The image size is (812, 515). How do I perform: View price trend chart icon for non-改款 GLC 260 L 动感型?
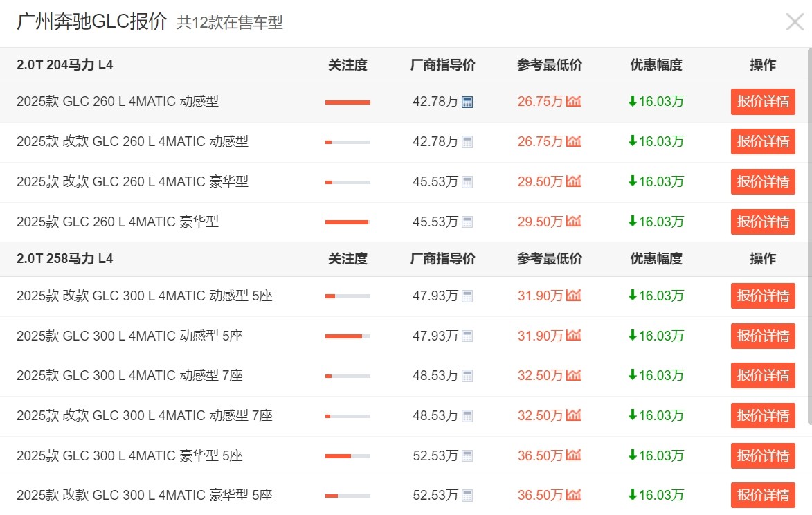point(574,101)
